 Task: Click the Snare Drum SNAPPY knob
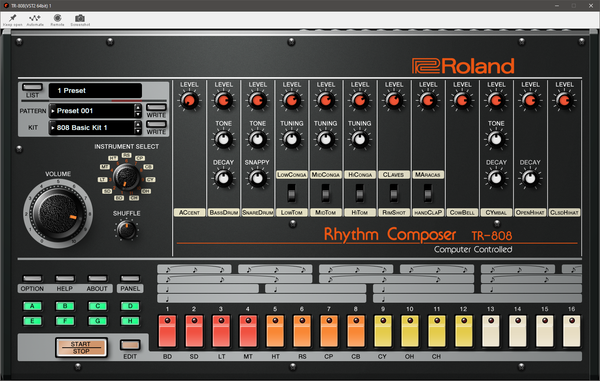(258, 178)
